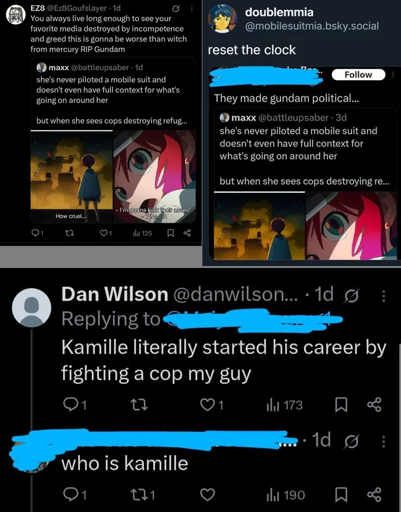View the "How cruel..." screenshot image
This screenshot has width=401, height=512.
[x=72, y=176]
